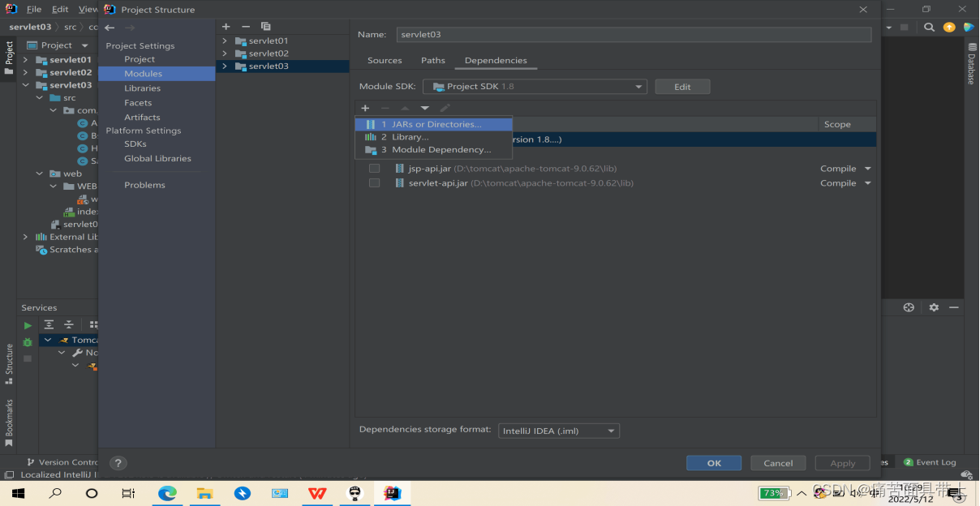Image resolution: width=980 pixels, height=506 pixels.
Task: Select the Dependencies tab
Action: click(x=496, y=61)
